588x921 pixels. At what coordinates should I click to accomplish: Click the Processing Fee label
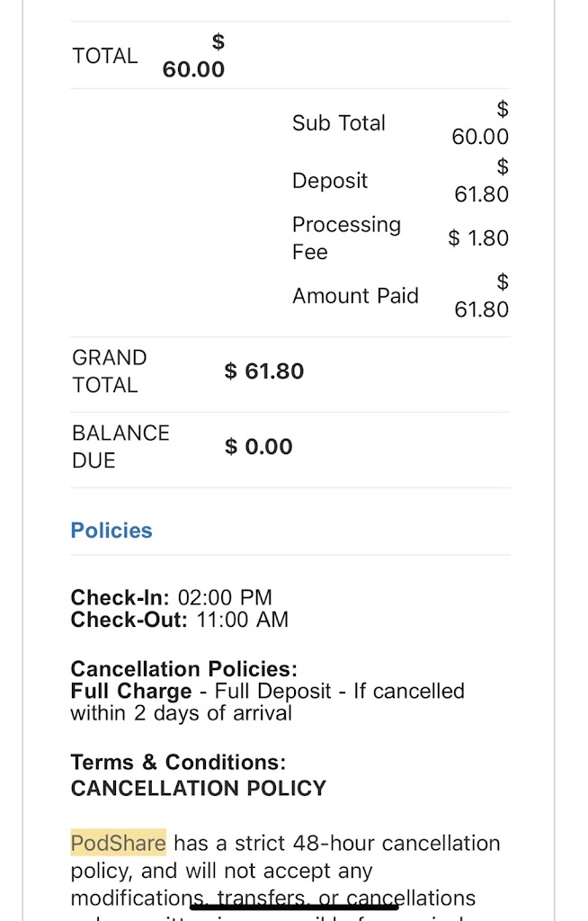point(346,238)
